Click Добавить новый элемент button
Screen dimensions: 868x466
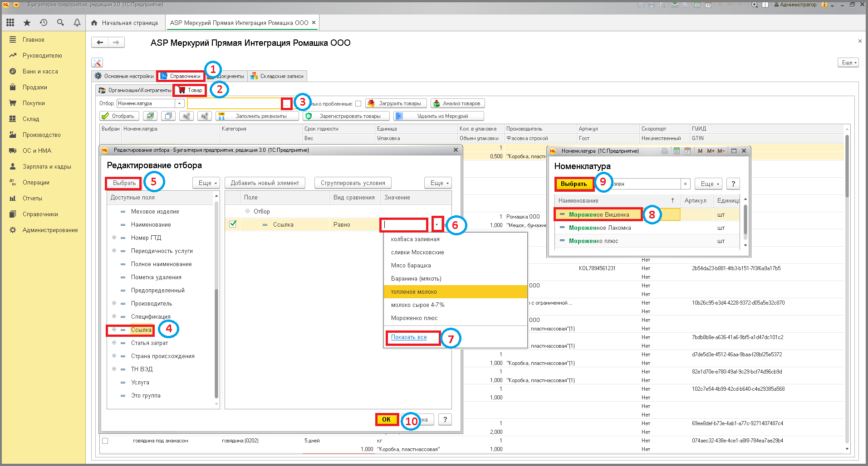coord(265,183)
